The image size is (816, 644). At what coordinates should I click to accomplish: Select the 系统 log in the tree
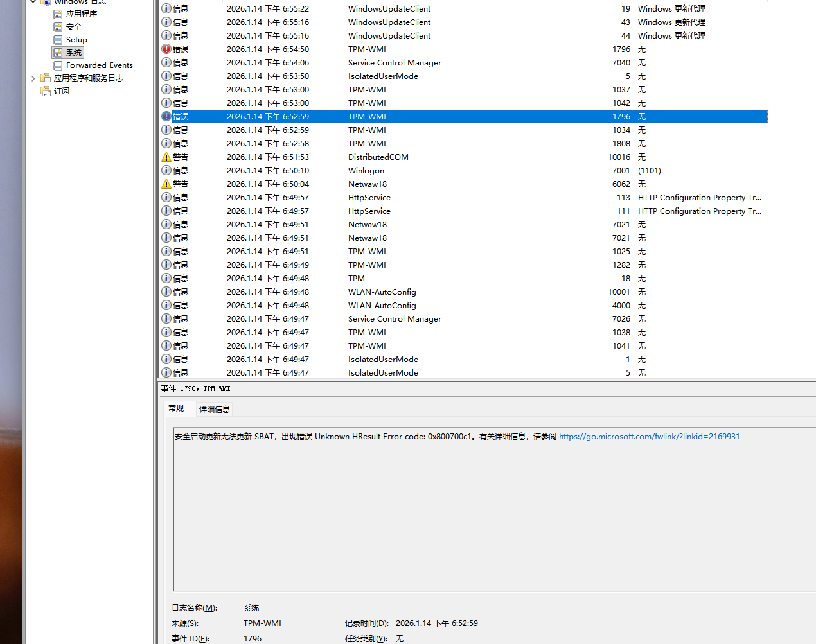click(x=74, y=52)
